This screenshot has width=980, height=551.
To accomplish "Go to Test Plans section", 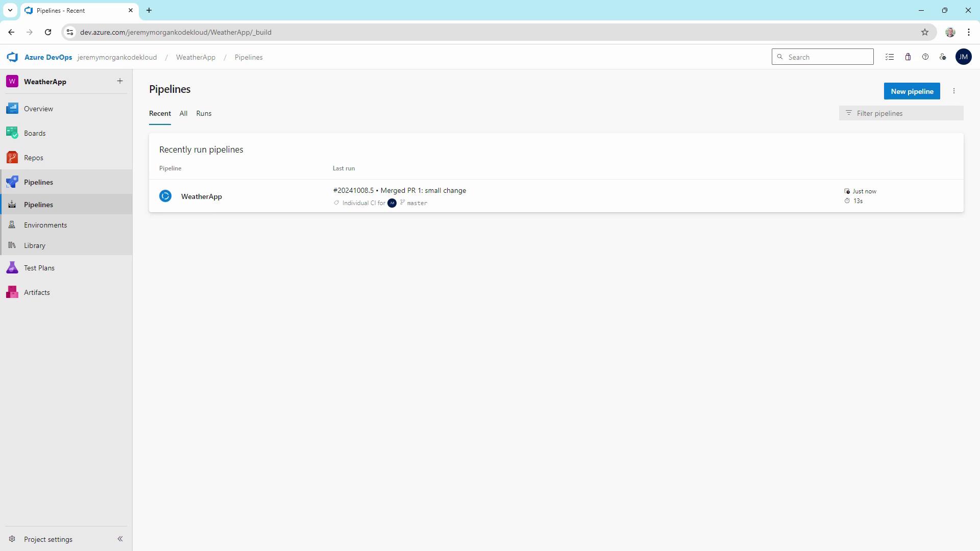I will click(x=39, y=268).
